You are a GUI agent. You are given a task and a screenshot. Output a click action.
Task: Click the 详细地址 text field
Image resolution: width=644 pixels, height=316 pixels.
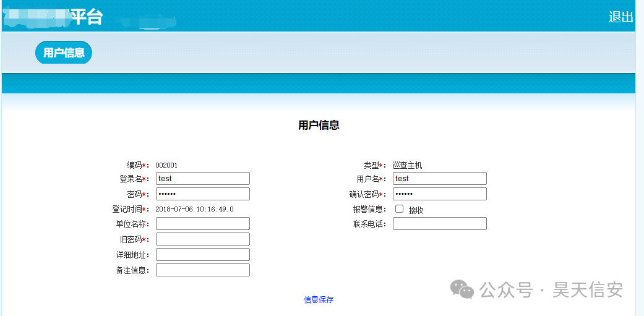[x=202, y=255]
